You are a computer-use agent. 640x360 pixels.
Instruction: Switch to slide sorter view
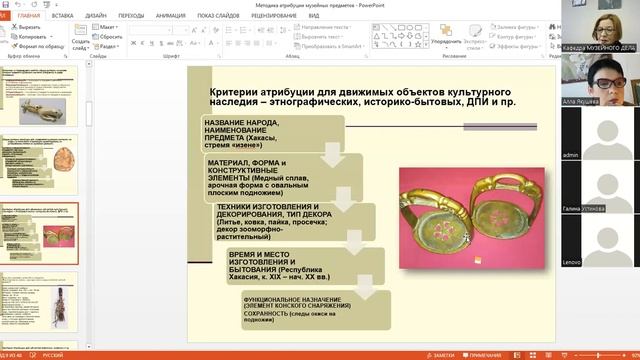tap(533, 356)
